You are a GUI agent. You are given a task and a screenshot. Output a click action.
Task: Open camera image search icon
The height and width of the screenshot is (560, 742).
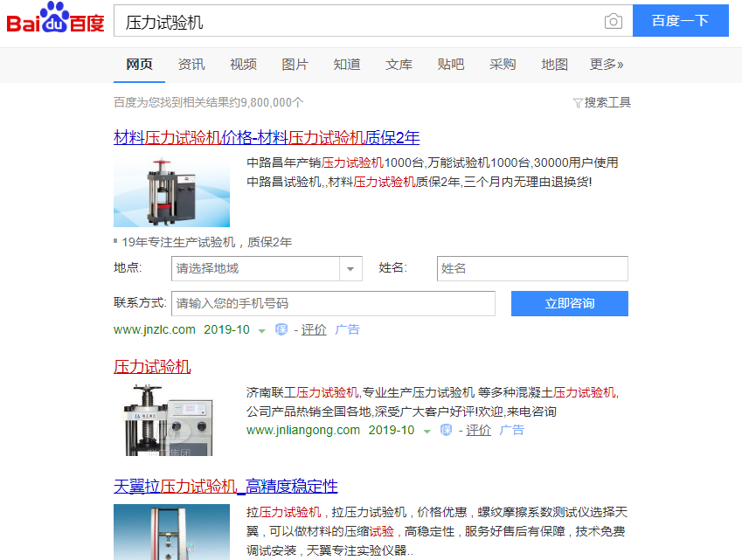point(614,21)
